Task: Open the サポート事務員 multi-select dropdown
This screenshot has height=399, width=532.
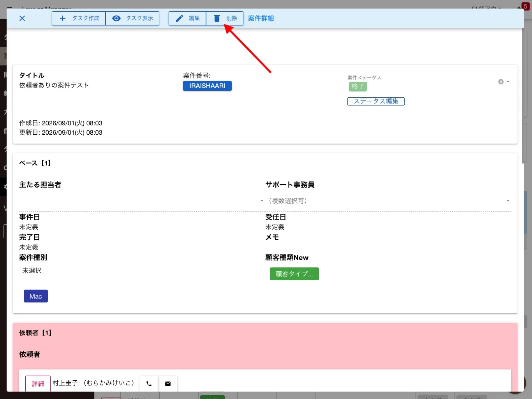Action: click(388, 201)
